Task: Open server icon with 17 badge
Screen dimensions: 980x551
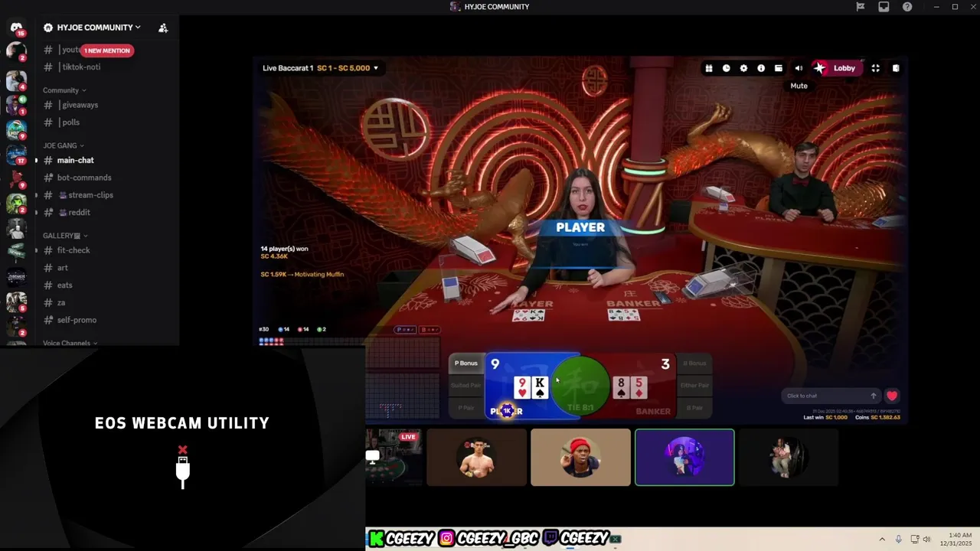Action: 16,154
